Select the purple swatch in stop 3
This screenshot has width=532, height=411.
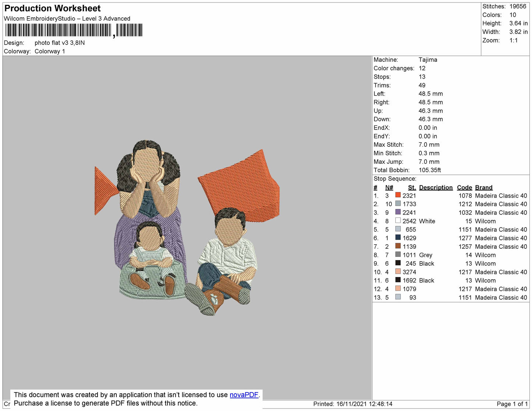pyautogui.click(x=398, y=212)
